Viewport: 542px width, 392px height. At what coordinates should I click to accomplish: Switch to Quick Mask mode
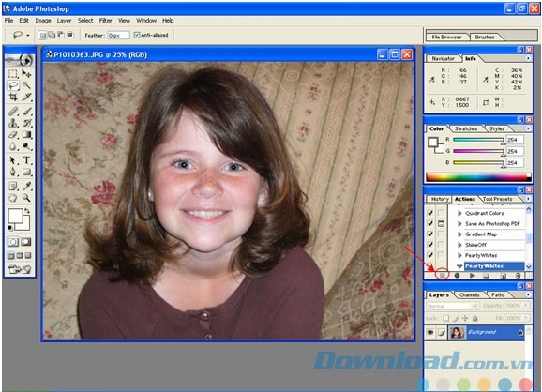click(x=26, y=242)
